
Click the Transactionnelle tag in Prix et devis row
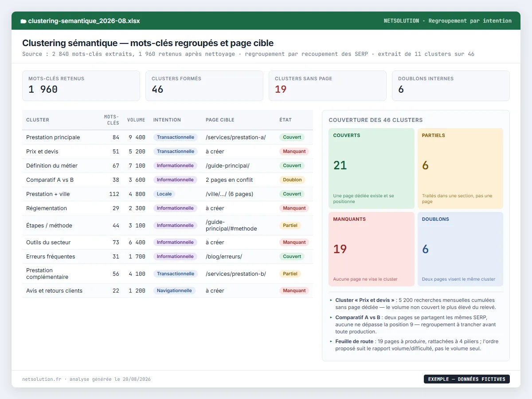[176, 152]
